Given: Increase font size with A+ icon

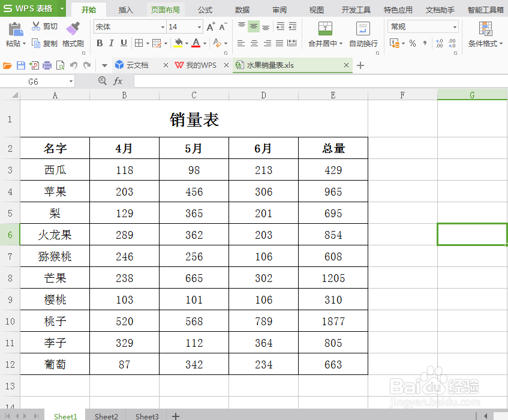Looking at the screenshot, I should click(x=211, y=26).
